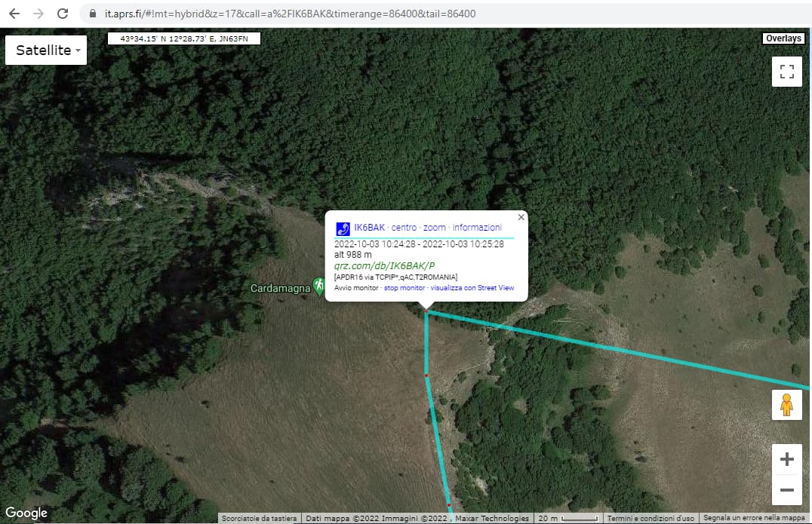Viewport: 812px width, 524px height.
Task: Open visualizza con Street View link
Action: click(x=472, y=288)
